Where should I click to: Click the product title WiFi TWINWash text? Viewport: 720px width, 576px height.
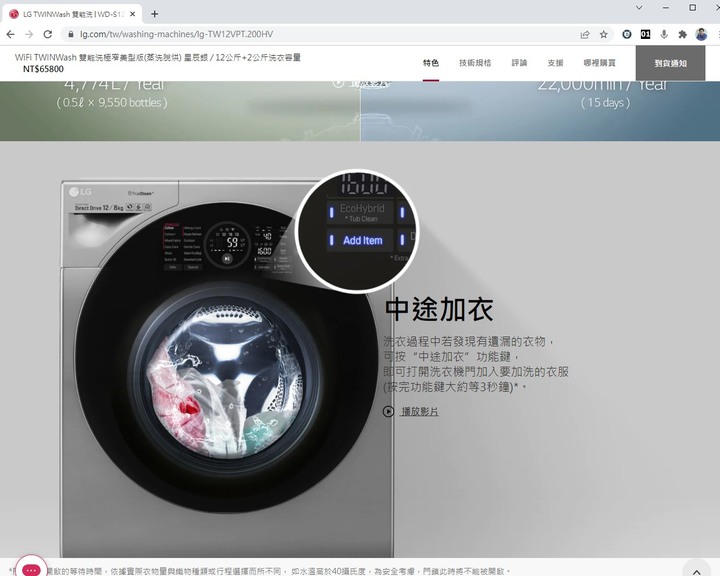(x=158, y=57)
